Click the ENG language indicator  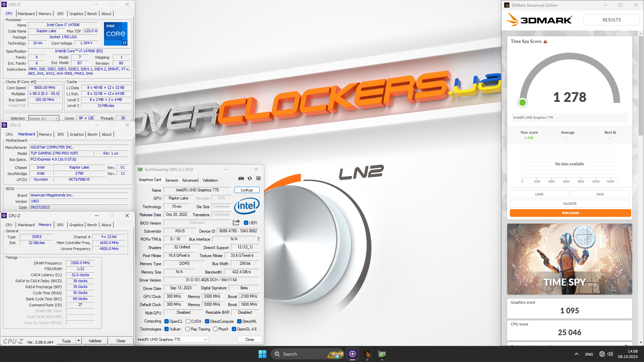[x=589, y=354]
